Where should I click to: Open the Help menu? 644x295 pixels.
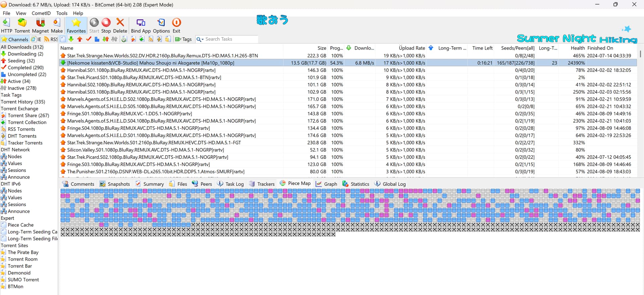(78, 13)
